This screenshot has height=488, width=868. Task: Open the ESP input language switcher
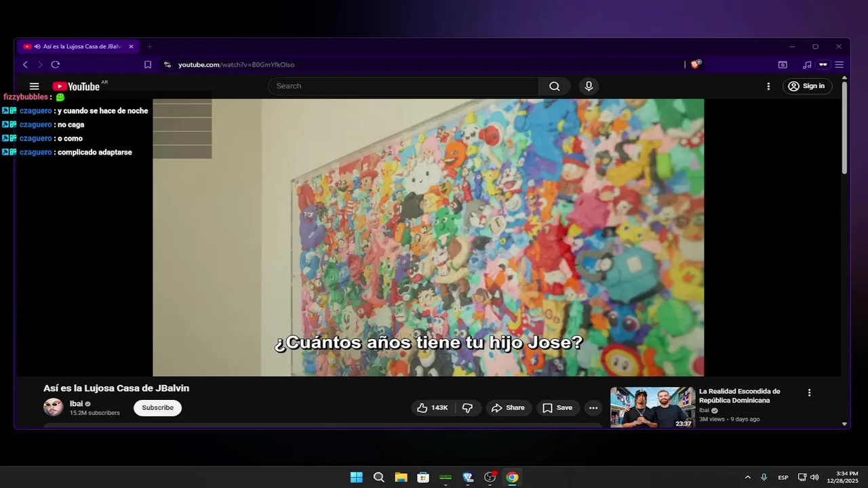pyautogui.click(x=783, y=477)
